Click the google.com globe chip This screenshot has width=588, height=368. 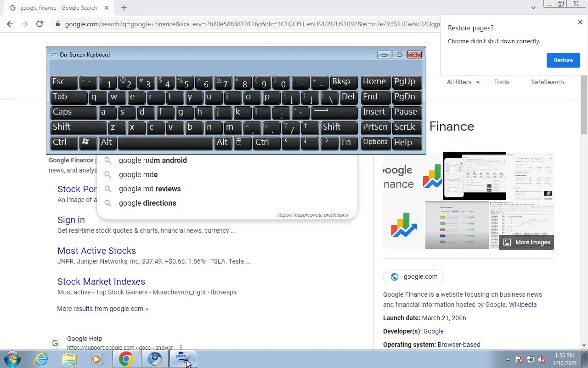click(x=413, y=277)
